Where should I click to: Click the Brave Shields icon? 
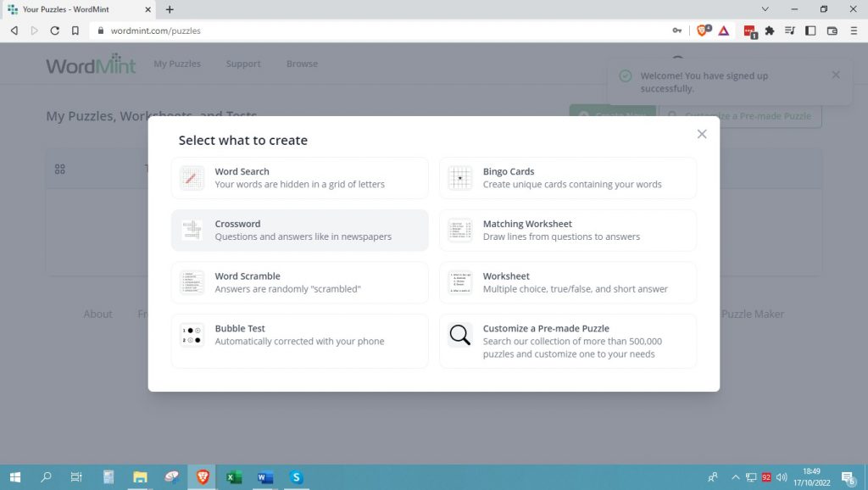pos(703,31)
